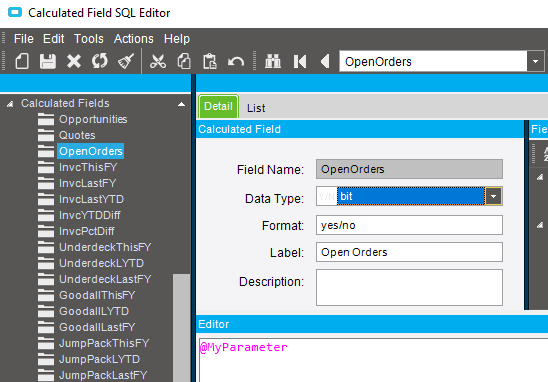
Task: Select InvcLastFY in the tree
Action: click(x=87, y=183)
